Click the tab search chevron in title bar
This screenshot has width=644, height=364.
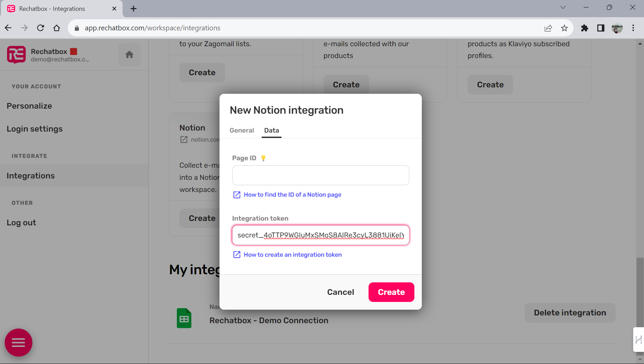pyautogui.click(x=563, y=7)
